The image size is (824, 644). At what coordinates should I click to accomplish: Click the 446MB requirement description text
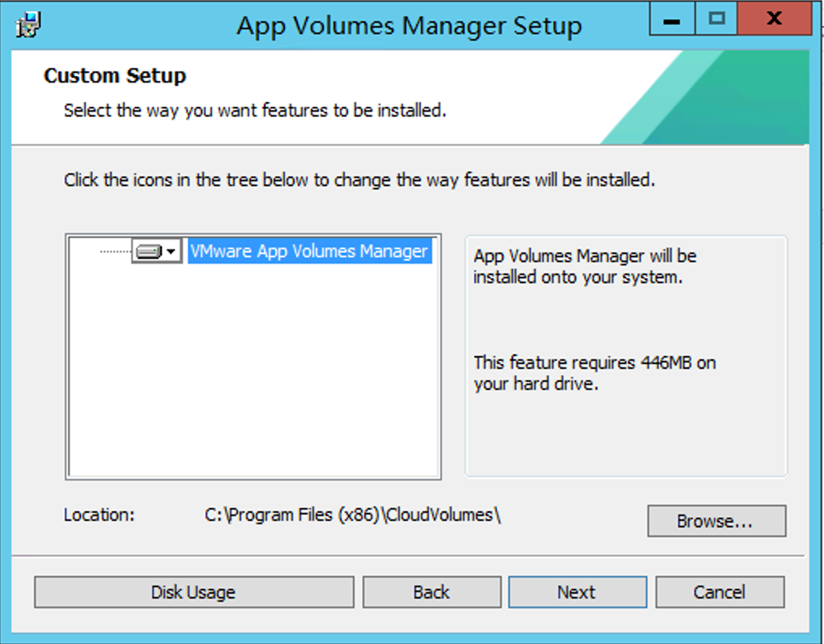click(x=594, y=373)
